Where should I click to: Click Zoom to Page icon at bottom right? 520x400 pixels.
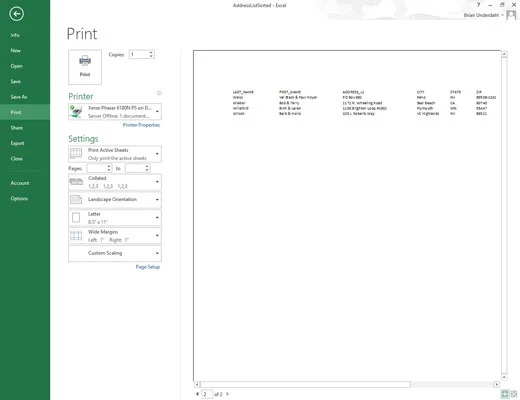[514, 394]
